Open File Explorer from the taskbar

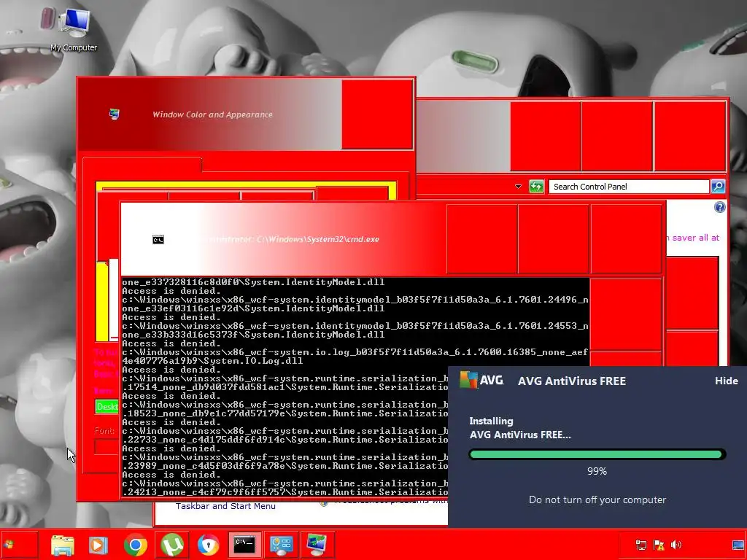coord(63,545)
